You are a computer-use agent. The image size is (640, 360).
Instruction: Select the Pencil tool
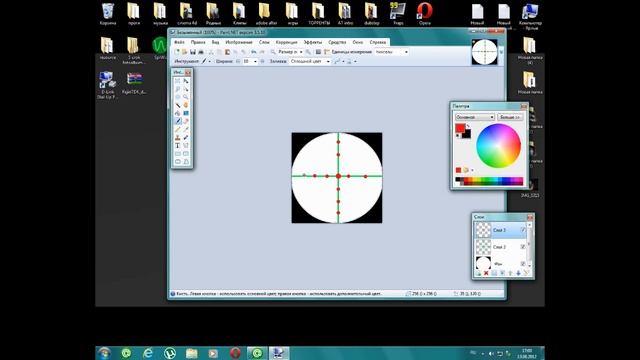tap(178, 129)
